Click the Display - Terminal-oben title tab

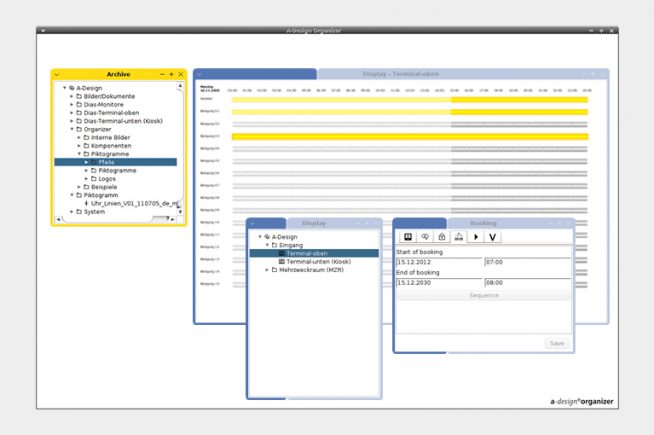click(x=400, y=74)
